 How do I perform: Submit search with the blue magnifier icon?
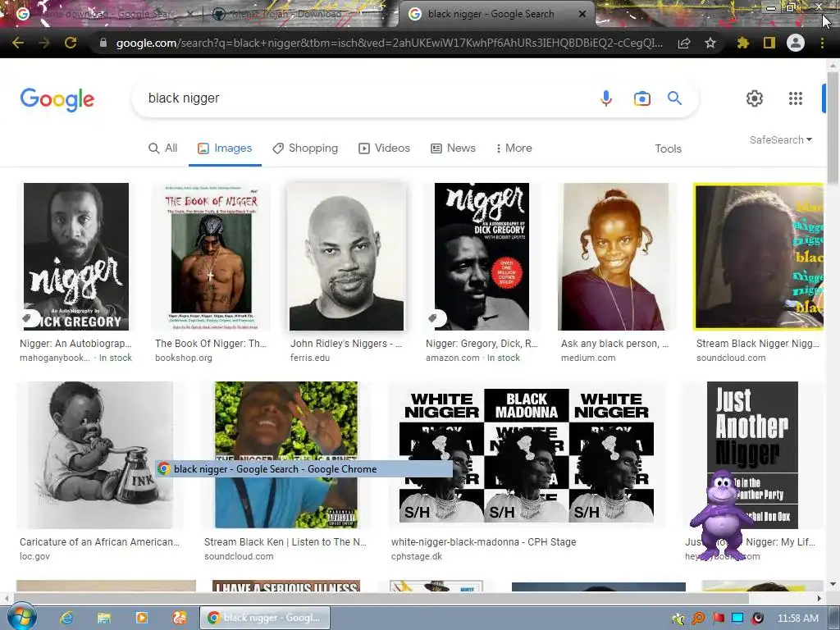pos(674,98)
